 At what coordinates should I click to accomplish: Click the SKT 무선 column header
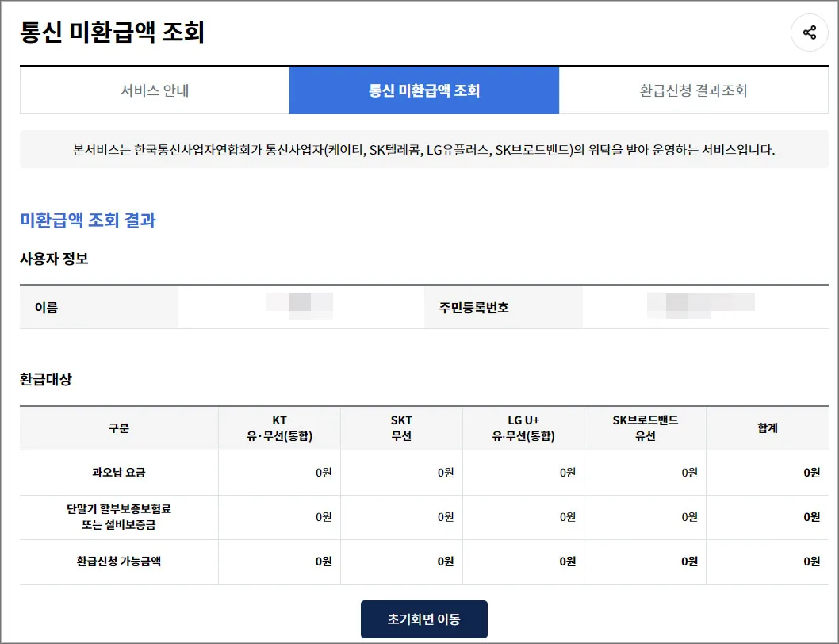(401, 427)
